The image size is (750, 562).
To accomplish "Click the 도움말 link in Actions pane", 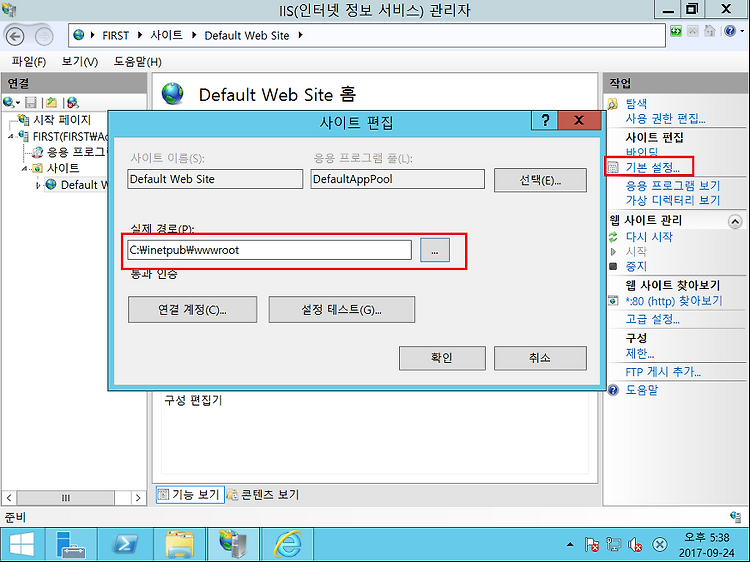I will coord(641,390).
